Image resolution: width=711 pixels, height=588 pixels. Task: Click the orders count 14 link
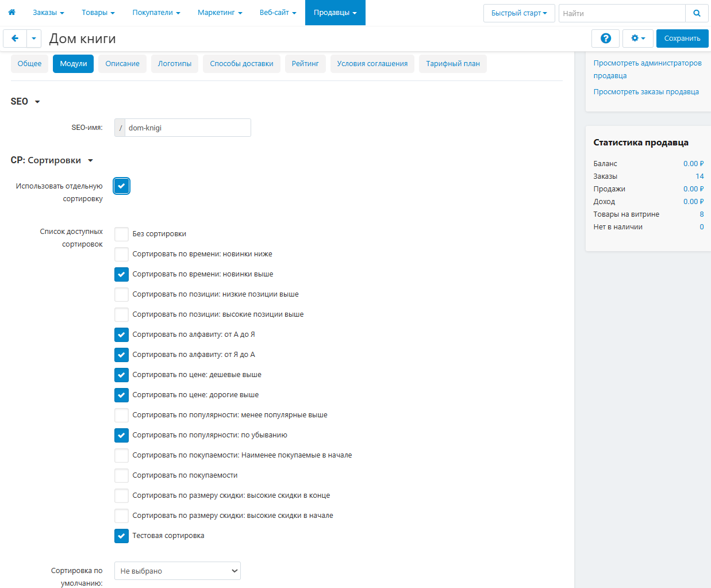coord(700,176)
